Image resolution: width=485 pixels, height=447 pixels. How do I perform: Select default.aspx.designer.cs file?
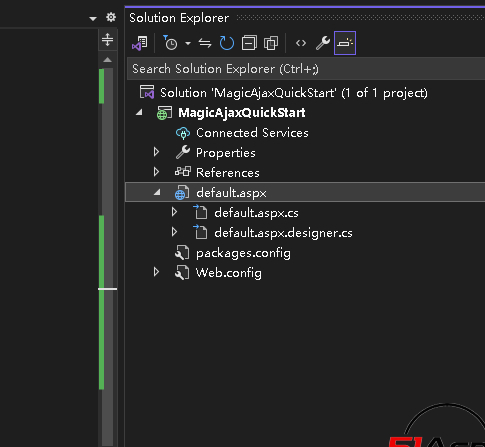283,233
